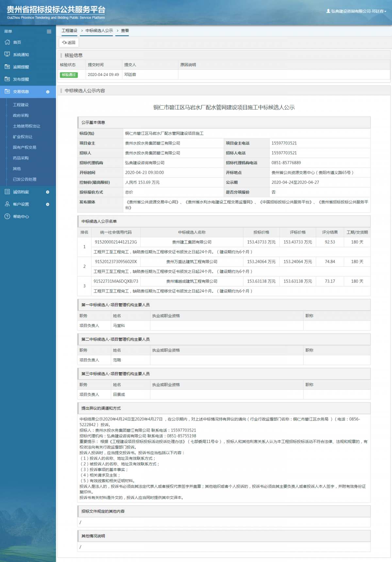This screenshot has height=562, width=392.
Task: Click the announcement title 铜仁市碧江区马岩水厂配水管网建设项目施工中标候选人公示
Action: (224, 107)
